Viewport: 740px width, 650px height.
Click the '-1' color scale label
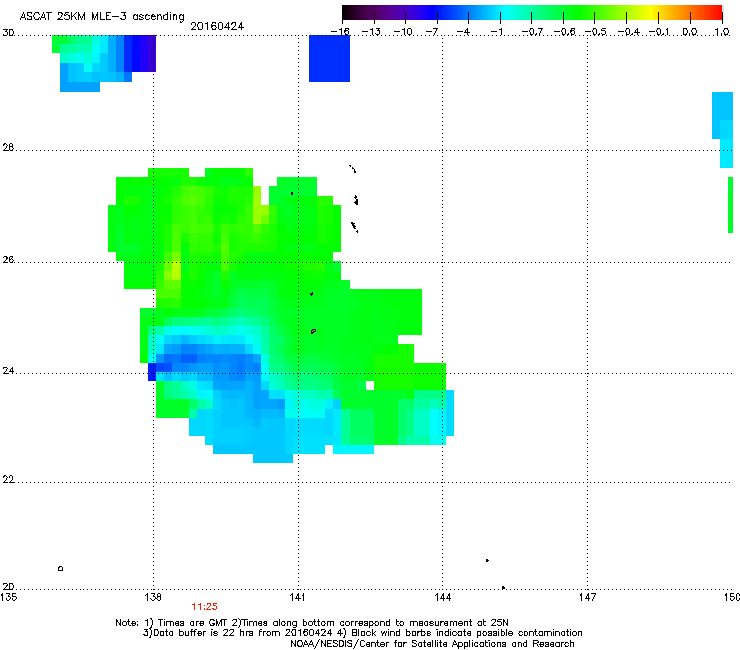tap(496, 32)
